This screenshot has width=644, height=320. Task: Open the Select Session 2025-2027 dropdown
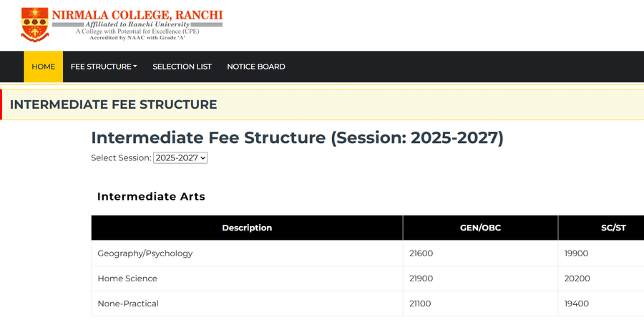coord(180,157)
